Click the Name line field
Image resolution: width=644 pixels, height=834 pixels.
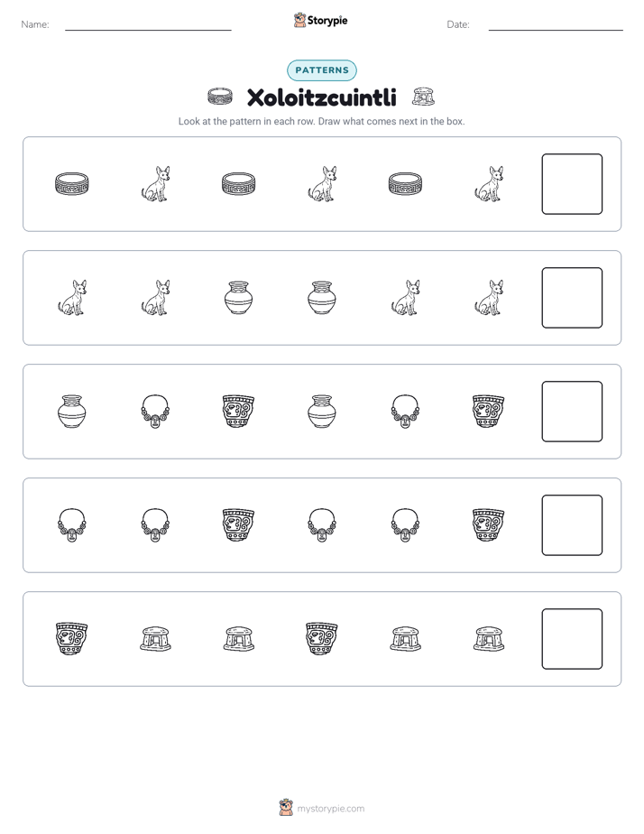click(148, 24)
